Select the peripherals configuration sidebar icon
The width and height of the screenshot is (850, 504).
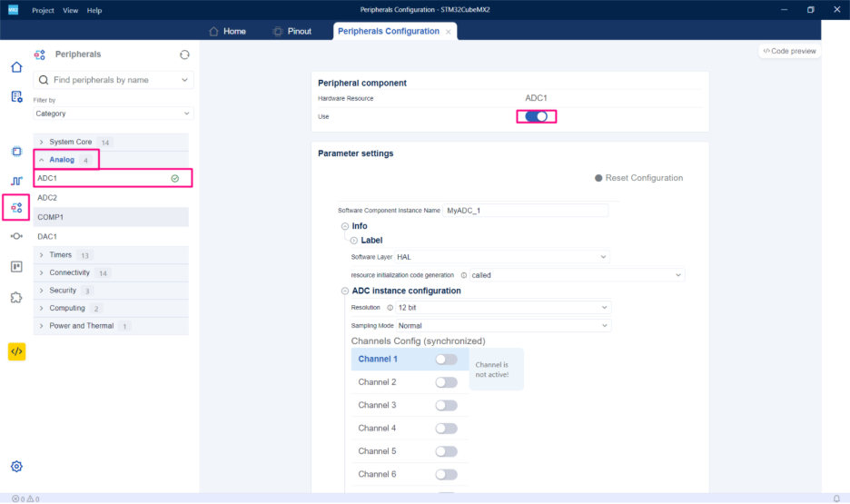coord(16,208)
